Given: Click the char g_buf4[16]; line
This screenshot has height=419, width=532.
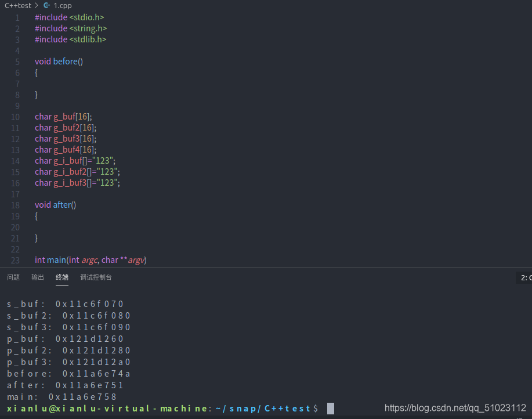Looking at the screenshot, I should click(x=66, y=150).
